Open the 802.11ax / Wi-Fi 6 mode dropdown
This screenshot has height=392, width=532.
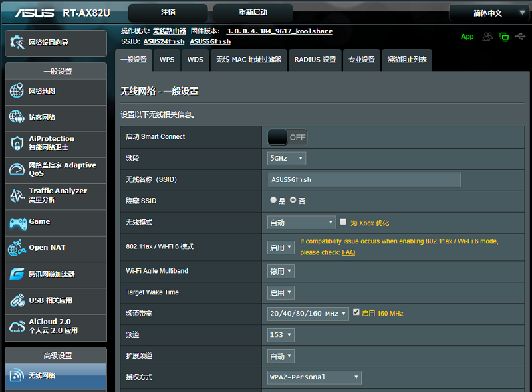(x=281, y=248)
